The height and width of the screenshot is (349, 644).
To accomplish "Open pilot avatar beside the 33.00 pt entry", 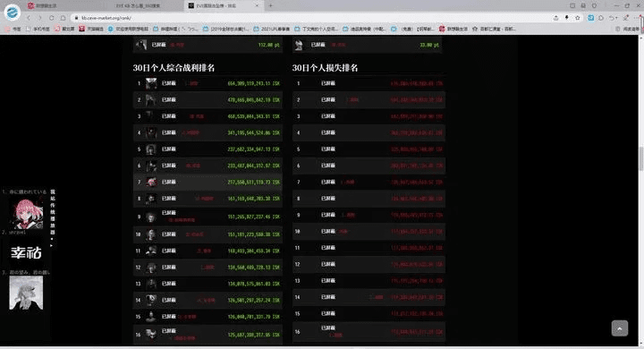I will pyautogui.click(x=300, y=45).
